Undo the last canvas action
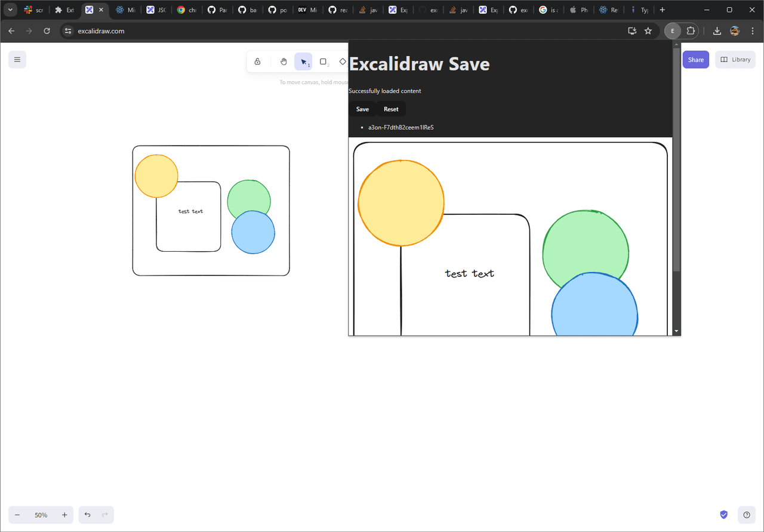The image size is (764, 532). point(88,515)
